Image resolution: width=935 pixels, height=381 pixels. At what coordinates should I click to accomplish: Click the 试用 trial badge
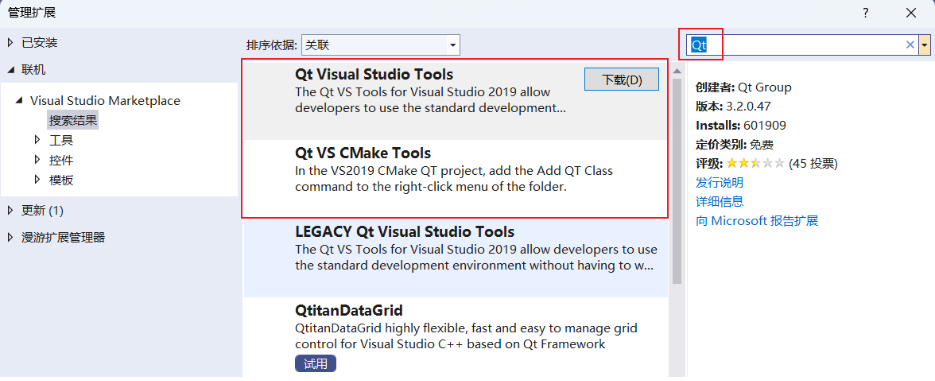(315, 363)
